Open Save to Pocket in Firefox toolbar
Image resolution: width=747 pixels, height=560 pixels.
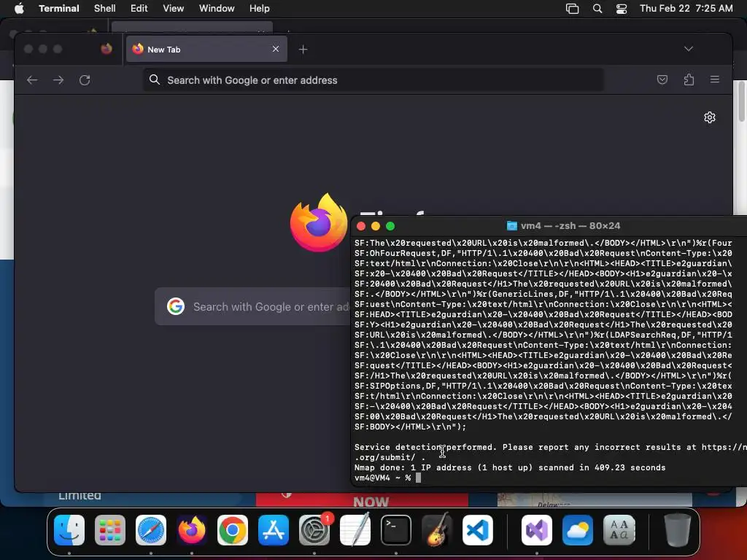click(x=662, y=79)
